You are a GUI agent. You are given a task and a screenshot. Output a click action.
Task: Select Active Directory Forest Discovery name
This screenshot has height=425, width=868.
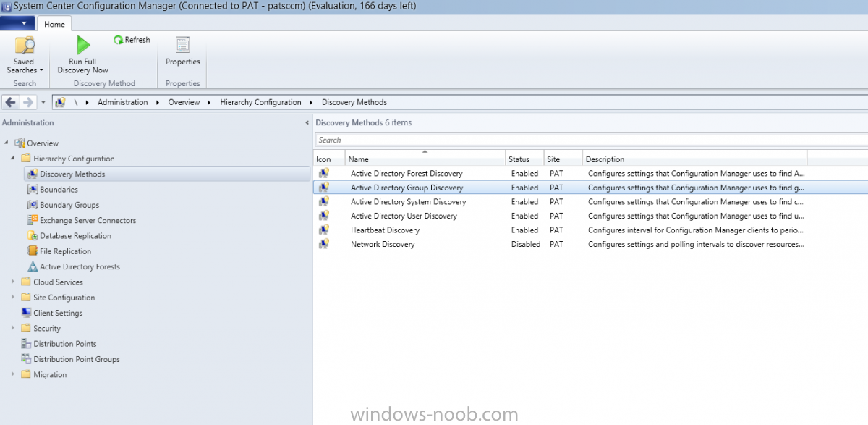coord(407,174)
